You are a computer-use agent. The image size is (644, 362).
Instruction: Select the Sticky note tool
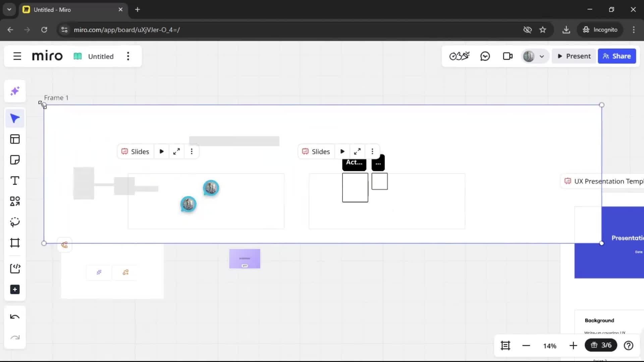click(x=15, y=160)
